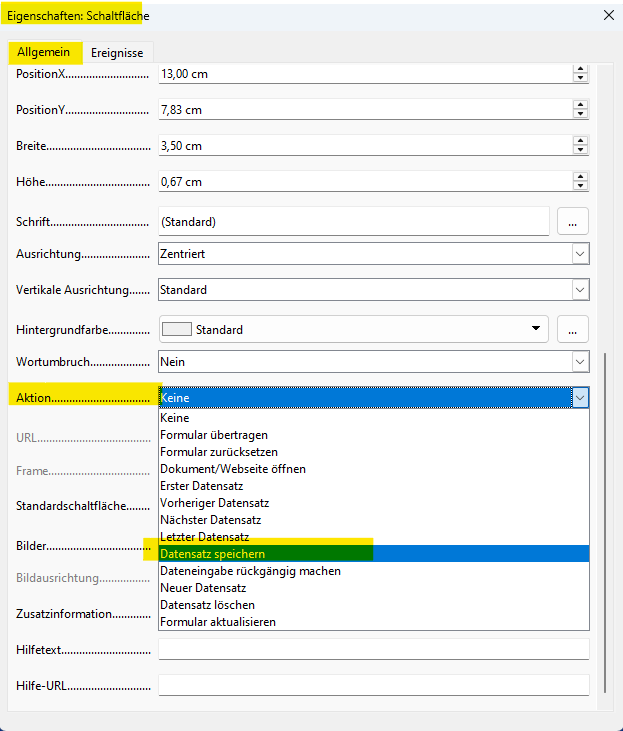Collapse the Aktion dropdown arrow
Viewport: 623px width, 731px height.
[580, 398]
